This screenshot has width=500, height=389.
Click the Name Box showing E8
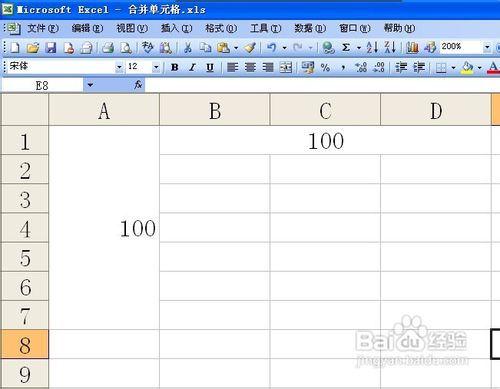pyautogui.click(x=42, y=85)
